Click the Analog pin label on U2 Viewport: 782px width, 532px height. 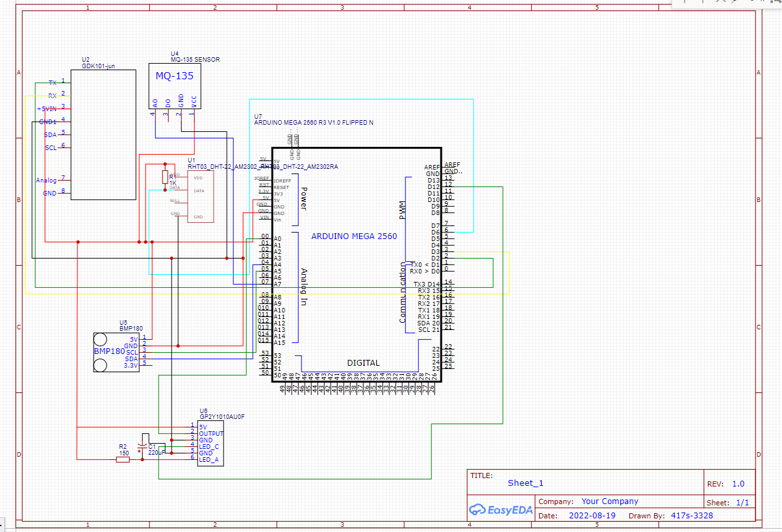(x=47, y=180)
